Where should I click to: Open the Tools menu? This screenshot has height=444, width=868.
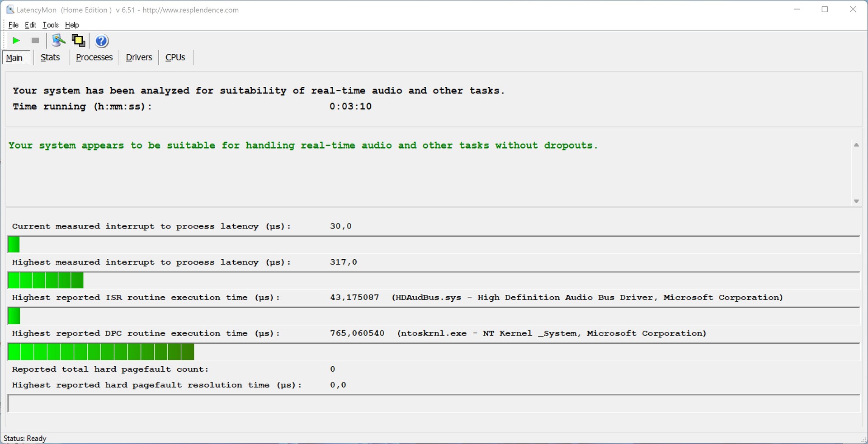[51, 25]
